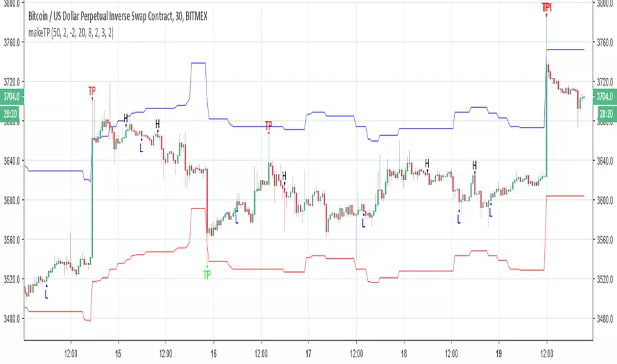617x364 pixels.
Task: Click the green TP marker under the candles
Action: 207,273
